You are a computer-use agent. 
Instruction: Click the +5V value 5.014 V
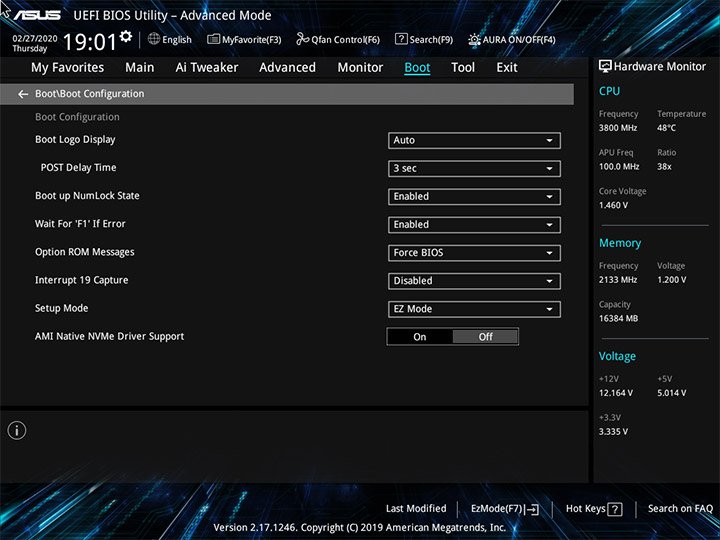pyautogui.click(x=671, y=393)
